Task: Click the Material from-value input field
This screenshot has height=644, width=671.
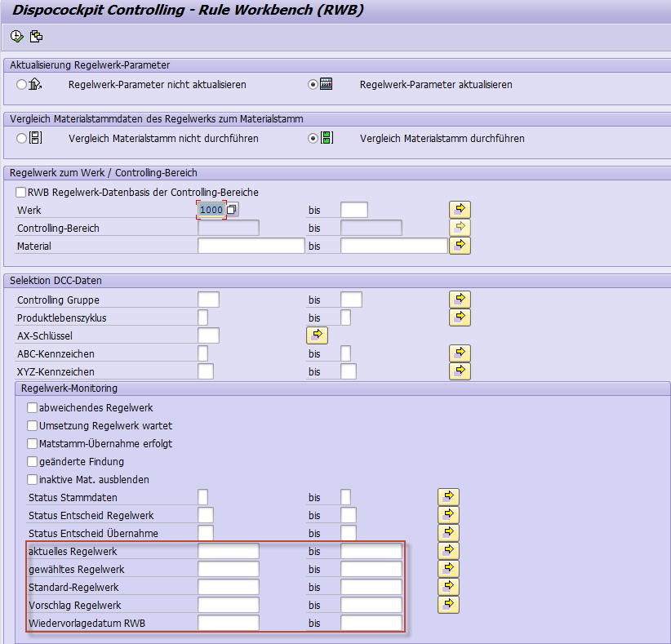Action: [x=251, y=246]
